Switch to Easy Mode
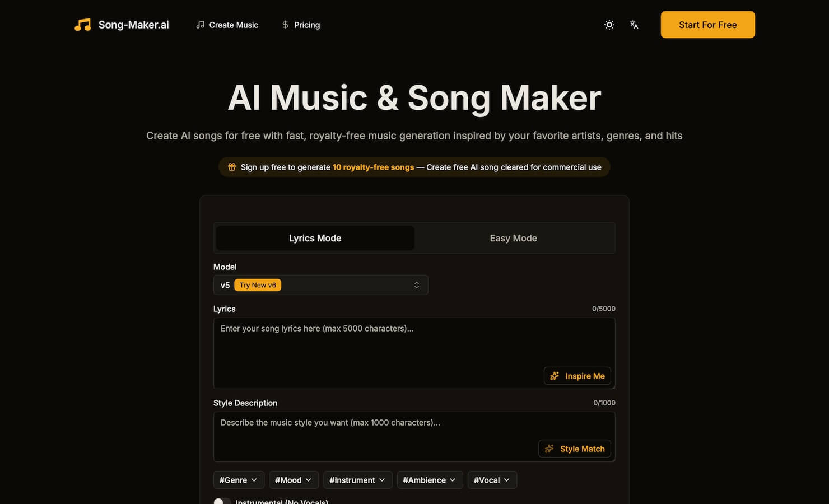This screenshot has height=504, width=829. (513, 237)
